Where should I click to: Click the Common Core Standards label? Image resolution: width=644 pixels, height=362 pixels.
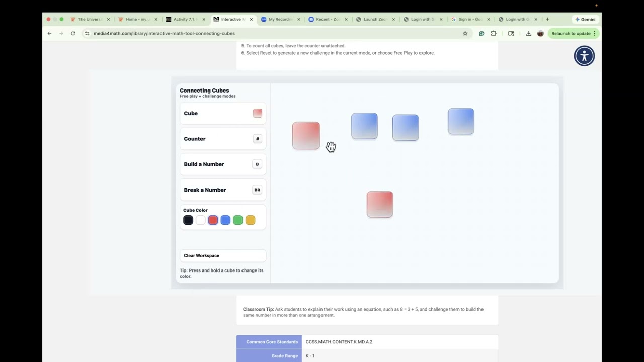coord(272,342)
